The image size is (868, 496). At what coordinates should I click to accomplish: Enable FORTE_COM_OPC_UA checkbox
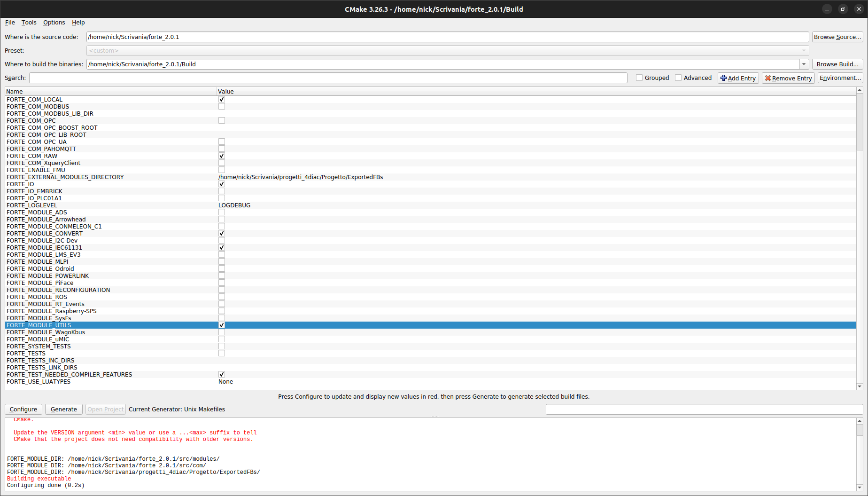click(x=222, y=142)
